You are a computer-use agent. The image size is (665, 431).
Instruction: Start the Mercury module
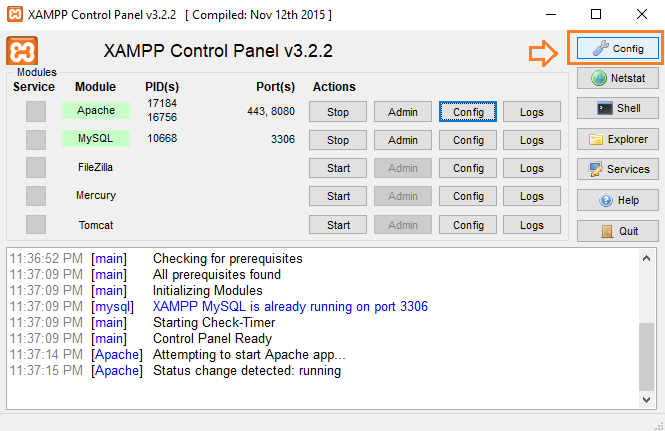click(338, 196)
